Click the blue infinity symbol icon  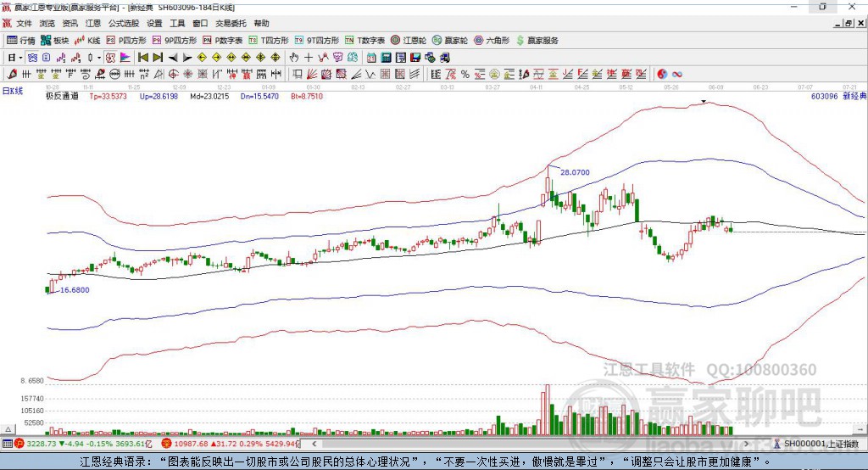[676, 75]
